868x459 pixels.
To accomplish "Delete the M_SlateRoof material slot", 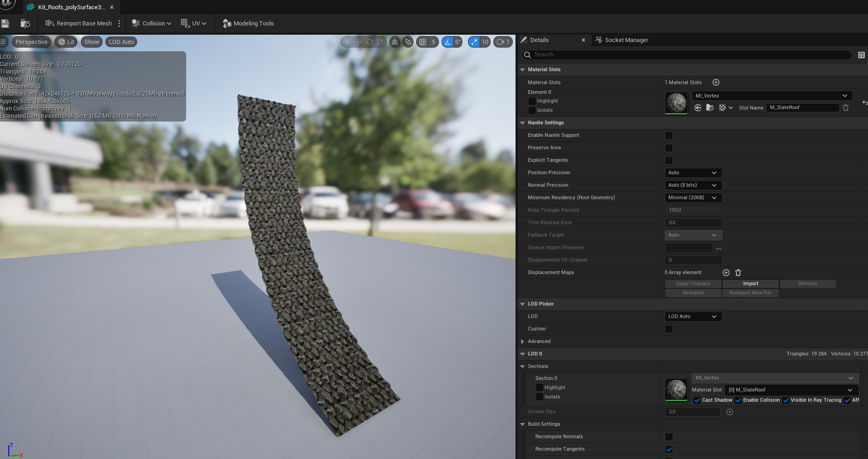I will (x=845, y=108).
